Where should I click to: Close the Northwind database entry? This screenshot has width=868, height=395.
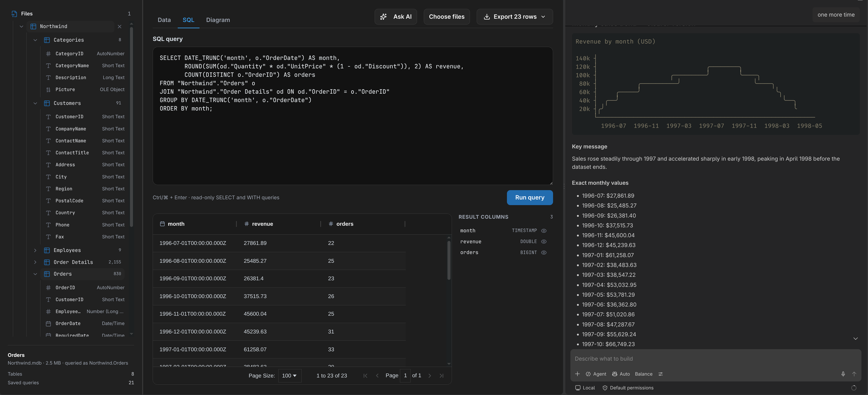click(x=119, y=26)
